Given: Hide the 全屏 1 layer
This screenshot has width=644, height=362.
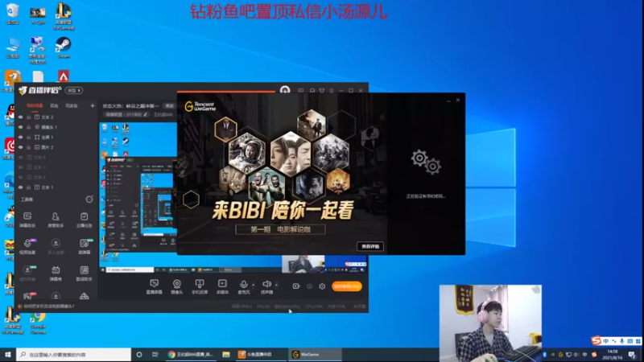Looking at the screenshot, I should click(21, 137).
